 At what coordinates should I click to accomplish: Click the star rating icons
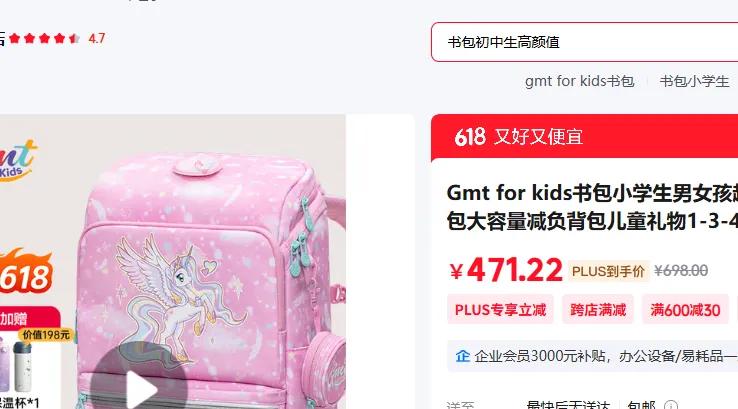point(44,38)
